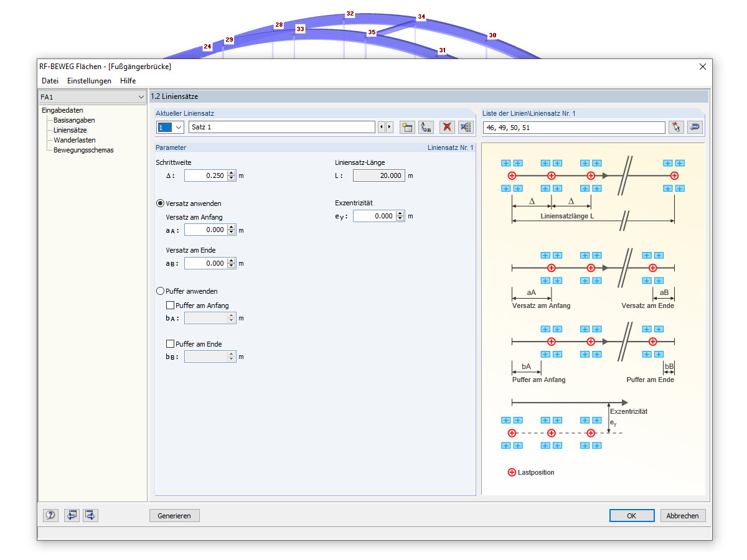Screen dimensions: 747x560
Task: Click node label 28 on bridge model
Action: [279, 25]
